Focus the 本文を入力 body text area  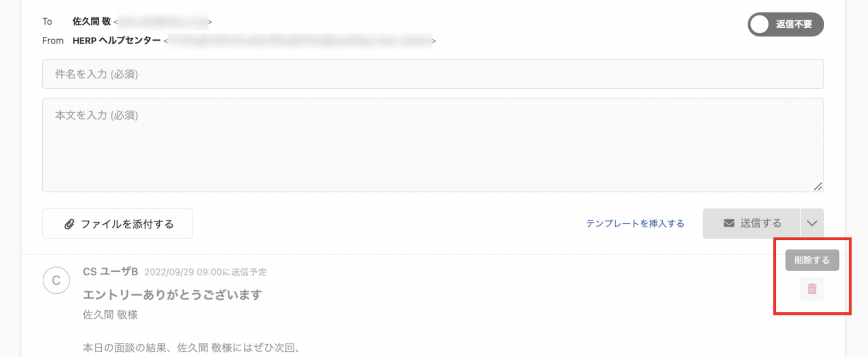[x=433, y=145]
